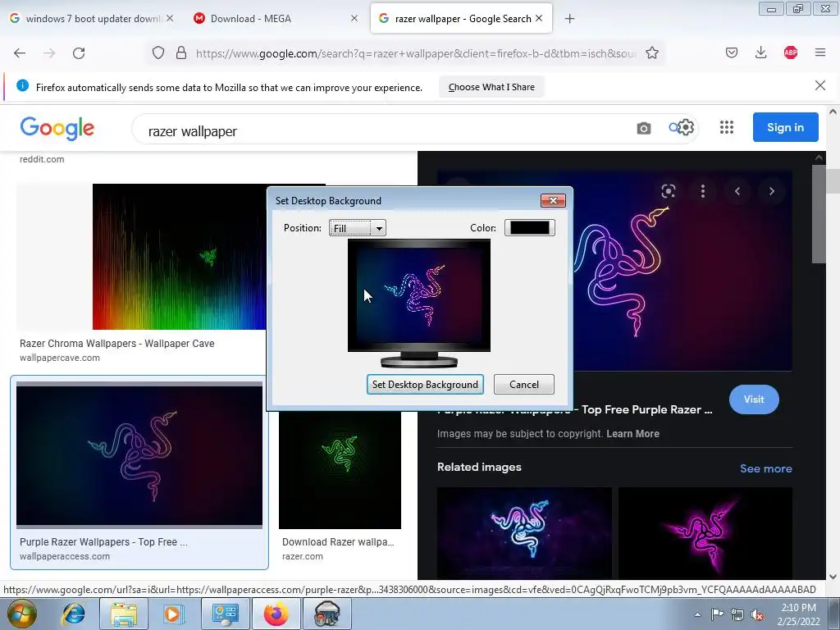The width and height of the screenshot is (840, 630).
Task: Click the Google Sign in button
Action: [x=785, y=127]
